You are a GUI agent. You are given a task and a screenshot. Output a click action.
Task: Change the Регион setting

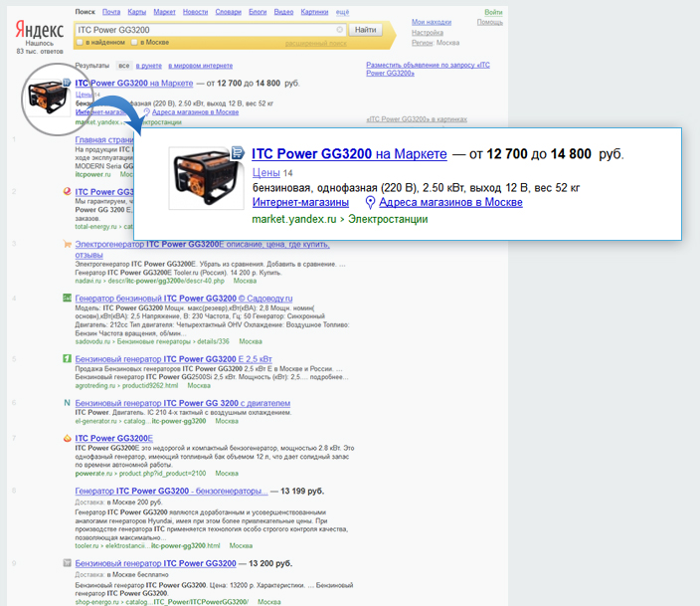(422, 43)
